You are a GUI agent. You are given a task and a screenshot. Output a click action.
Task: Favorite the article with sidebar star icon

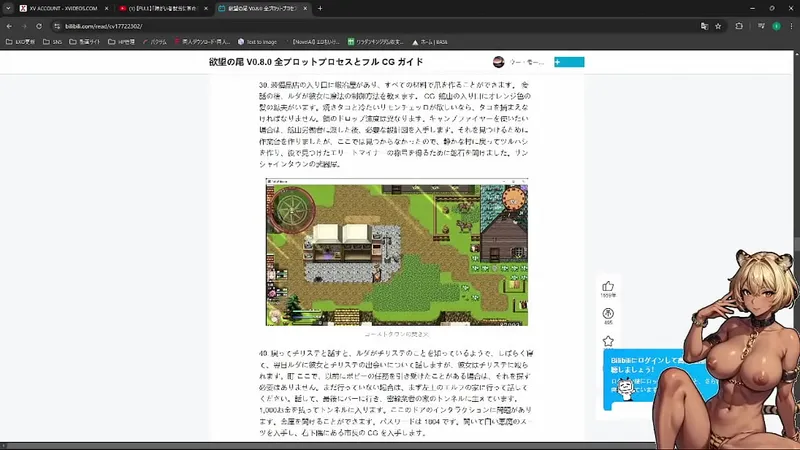[x=608, y=341]
